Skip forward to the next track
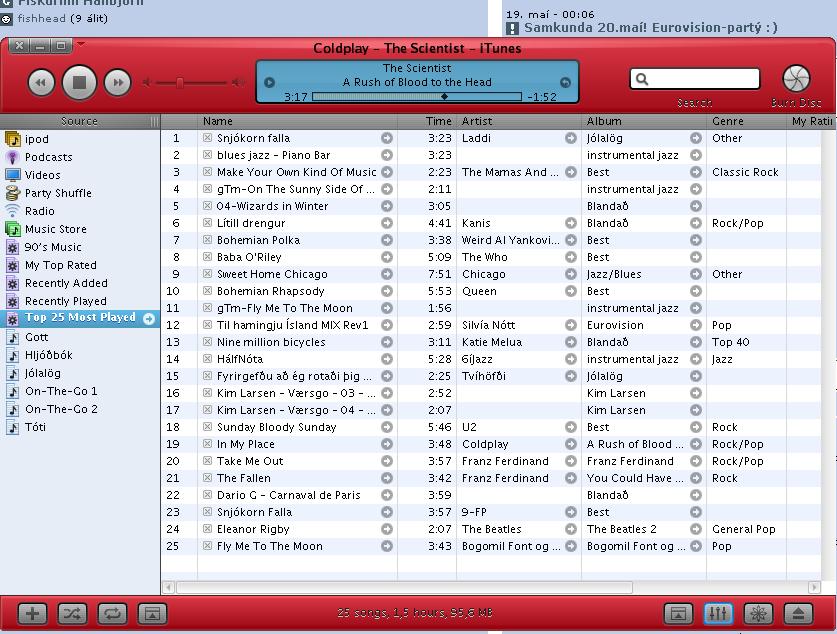 click(x=117, y=83)
